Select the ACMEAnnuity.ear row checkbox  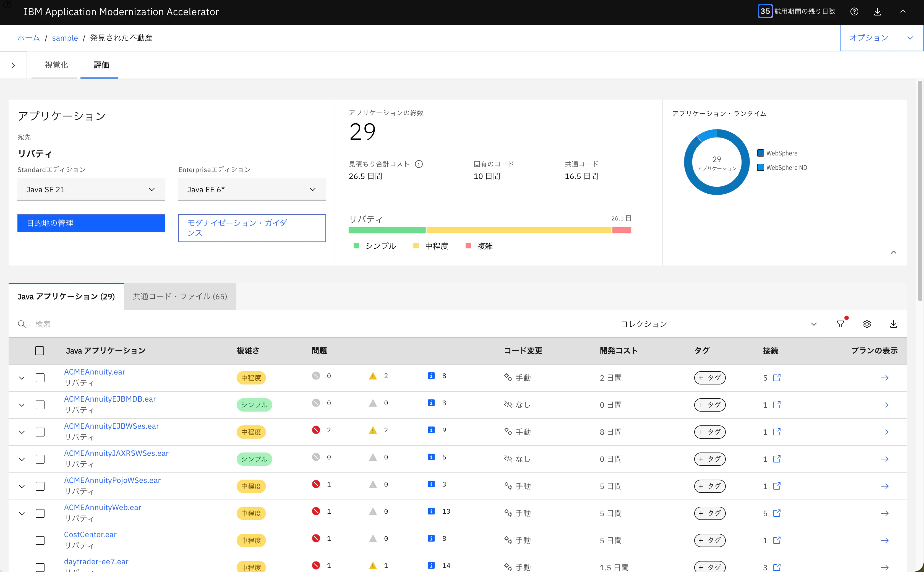click(40, 378)
